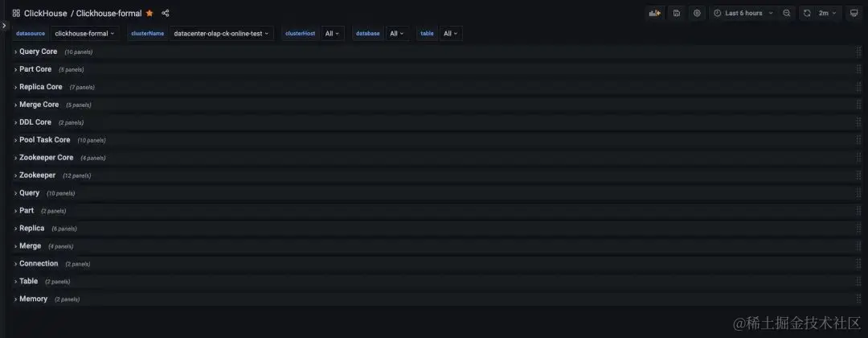Image resolution: width=868 pixels, height=338 pixels.
Task: Expand the Zookeeper 12 panels row
Action: pos(37,175)
